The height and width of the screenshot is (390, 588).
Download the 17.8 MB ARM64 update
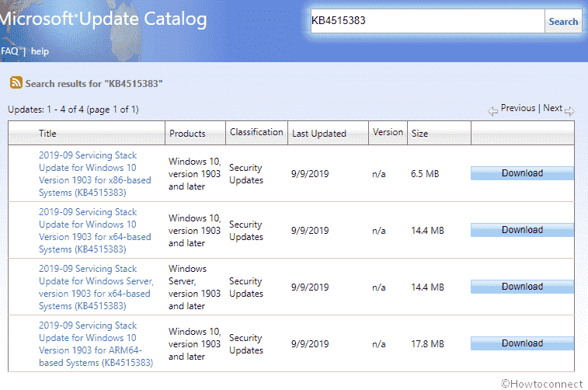(x=522, y=343)
